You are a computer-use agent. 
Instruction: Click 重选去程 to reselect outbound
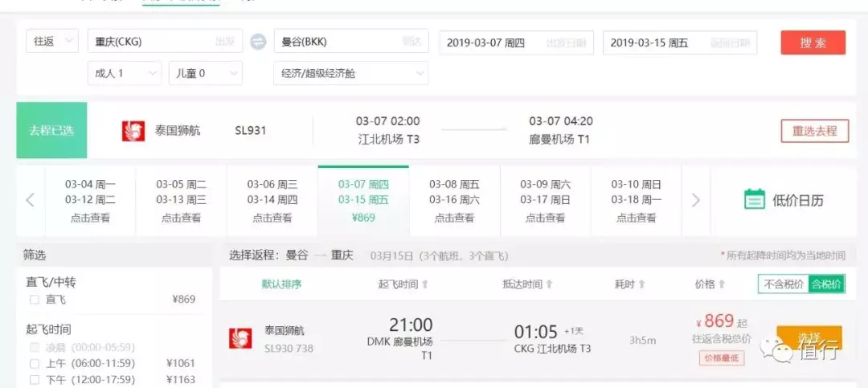point(815,131)
